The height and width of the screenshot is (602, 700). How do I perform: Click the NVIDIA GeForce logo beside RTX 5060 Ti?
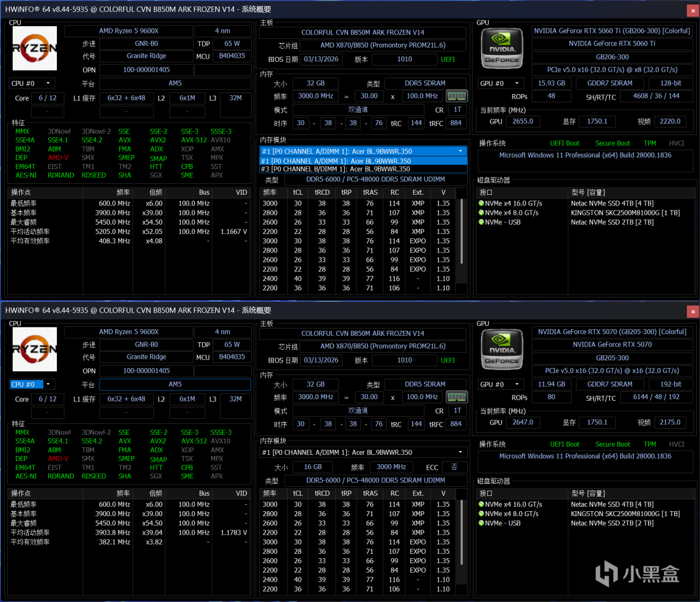click(x=501, y=49)
